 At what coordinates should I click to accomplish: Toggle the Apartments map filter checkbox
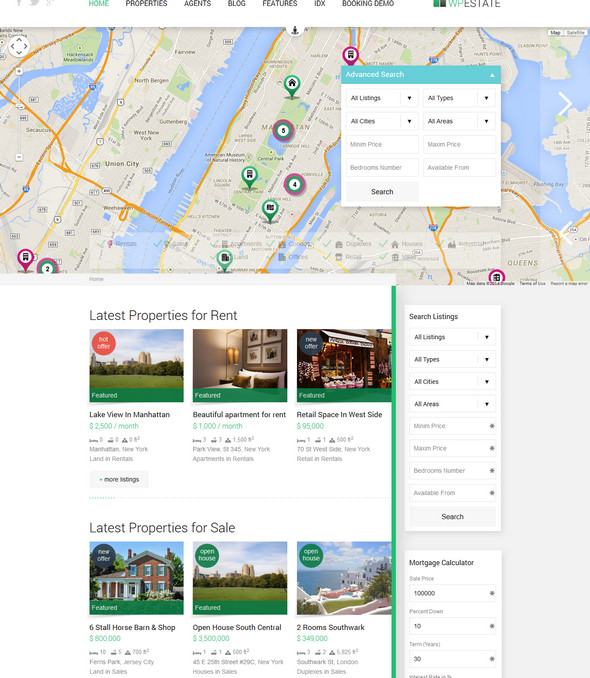214,244
